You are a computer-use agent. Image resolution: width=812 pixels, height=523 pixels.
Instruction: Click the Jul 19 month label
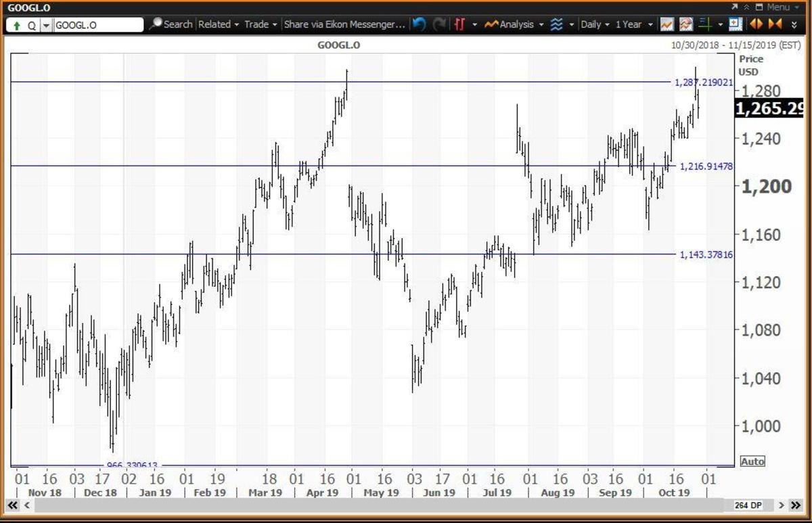click(496, 493)
